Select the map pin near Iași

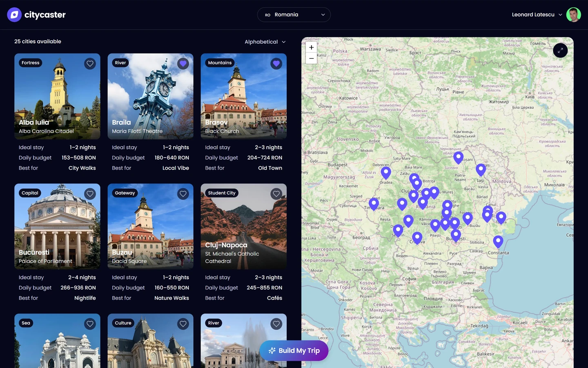[481, 169]
